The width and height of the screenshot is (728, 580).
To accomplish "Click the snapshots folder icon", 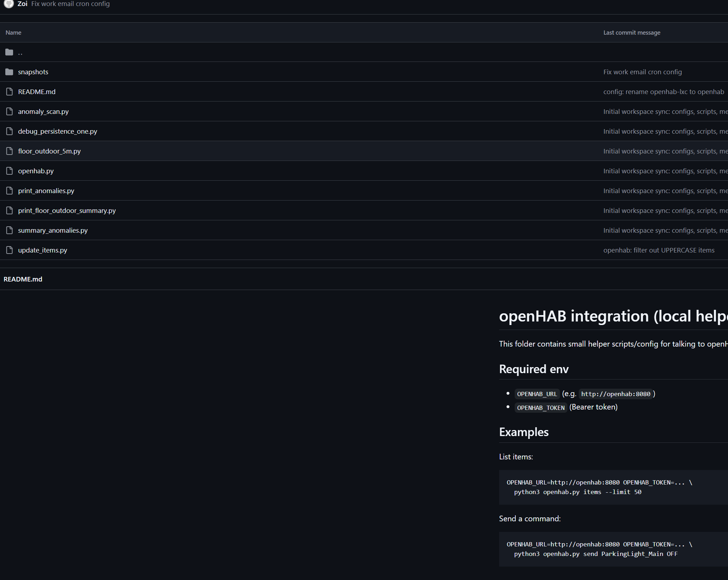I will coord(9,72).
